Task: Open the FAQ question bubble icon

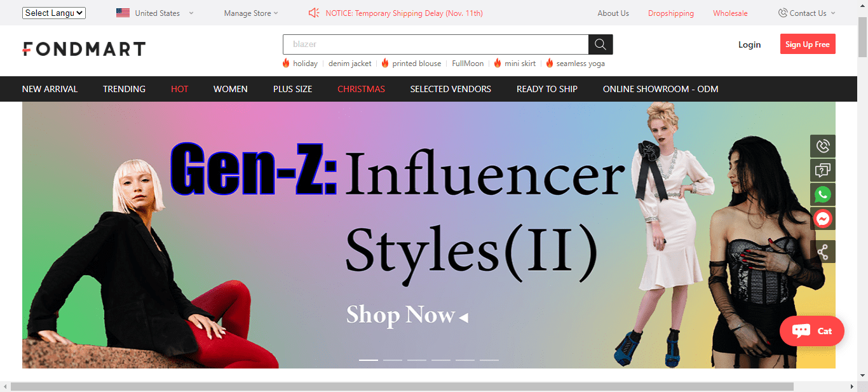Action: 823,170
